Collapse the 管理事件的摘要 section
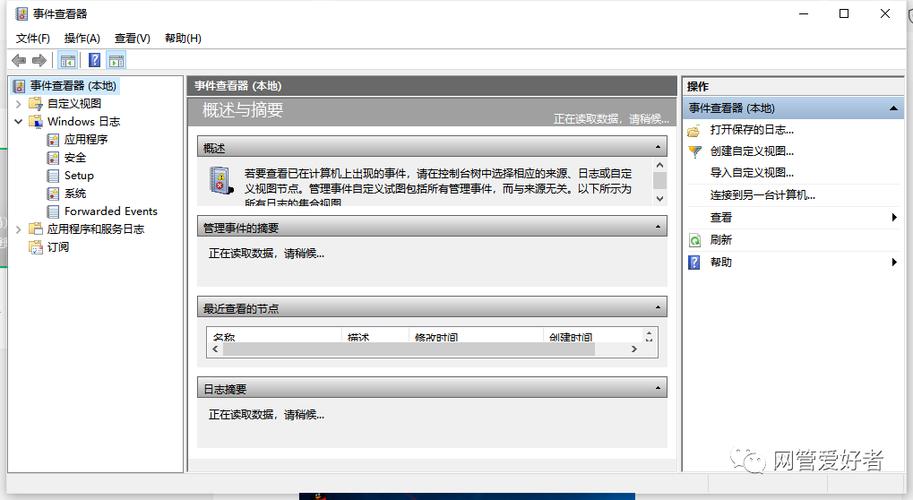This screenshot has height=500, width=913. (658, 228)
